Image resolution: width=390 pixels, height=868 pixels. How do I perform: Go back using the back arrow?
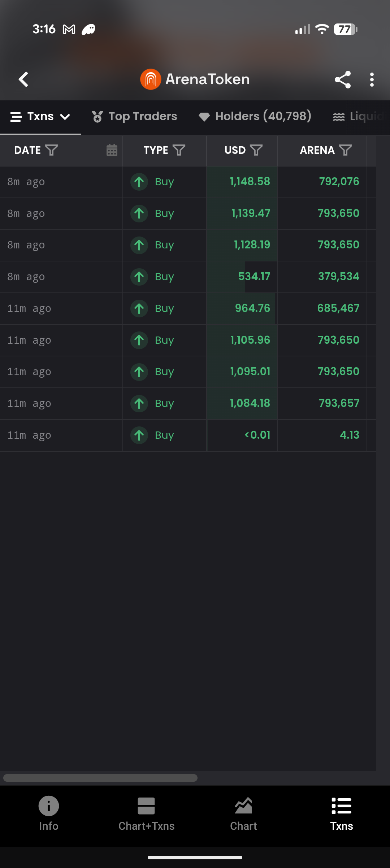click(23, 79)
